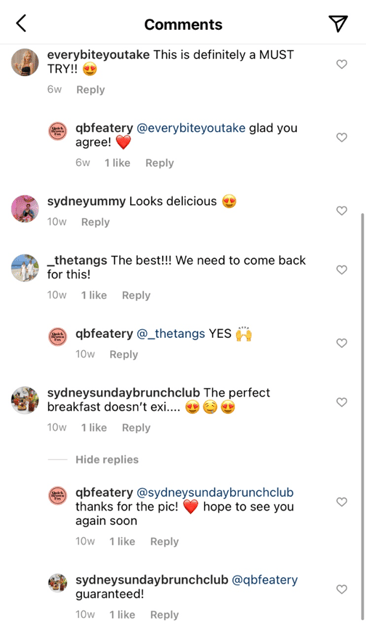Collapse thread with Hide replies
The width and height of the screenshot is (366, 625).
107,460
